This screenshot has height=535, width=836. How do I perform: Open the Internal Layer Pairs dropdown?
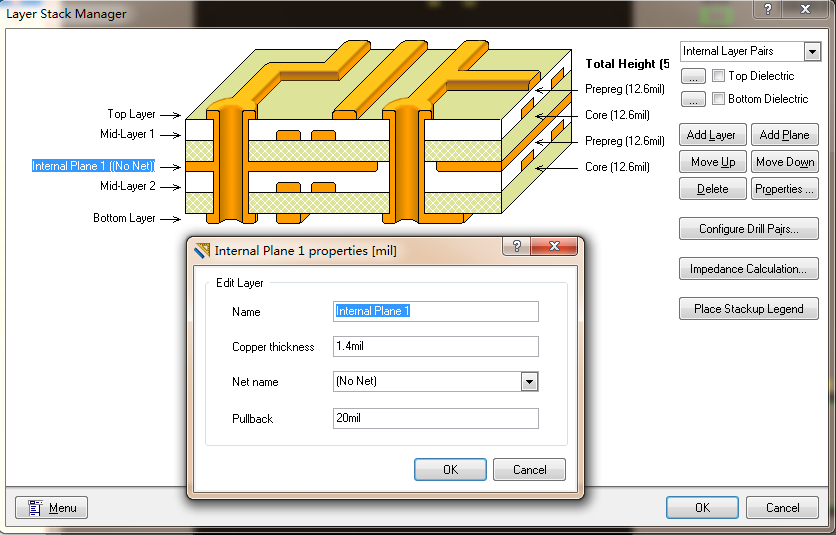click(812, 52)
